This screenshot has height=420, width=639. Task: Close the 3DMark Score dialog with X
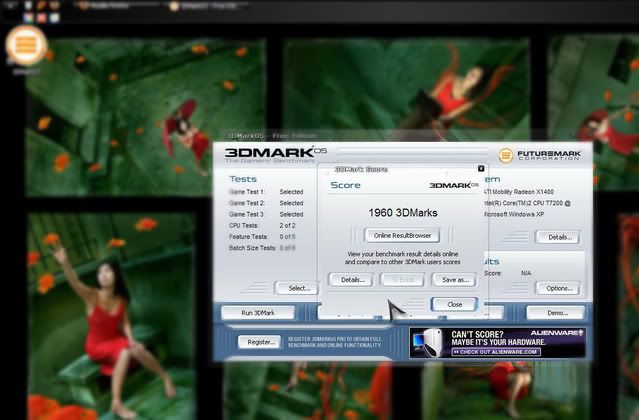(x=480, y=168)
